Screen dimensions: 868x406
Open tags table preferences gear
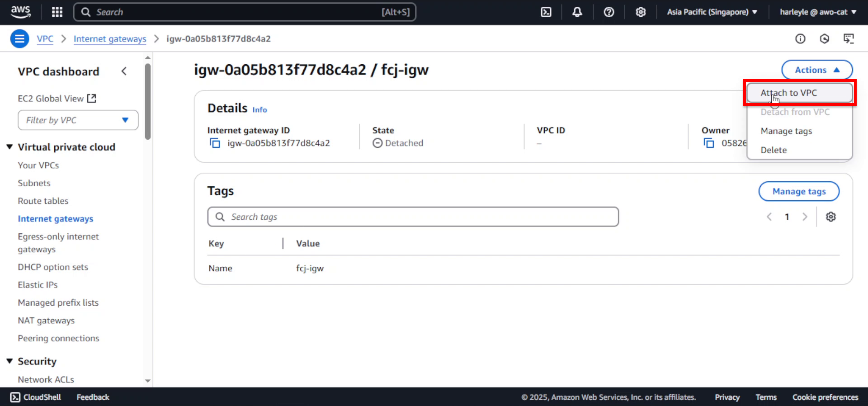click(x=831, y=217)
